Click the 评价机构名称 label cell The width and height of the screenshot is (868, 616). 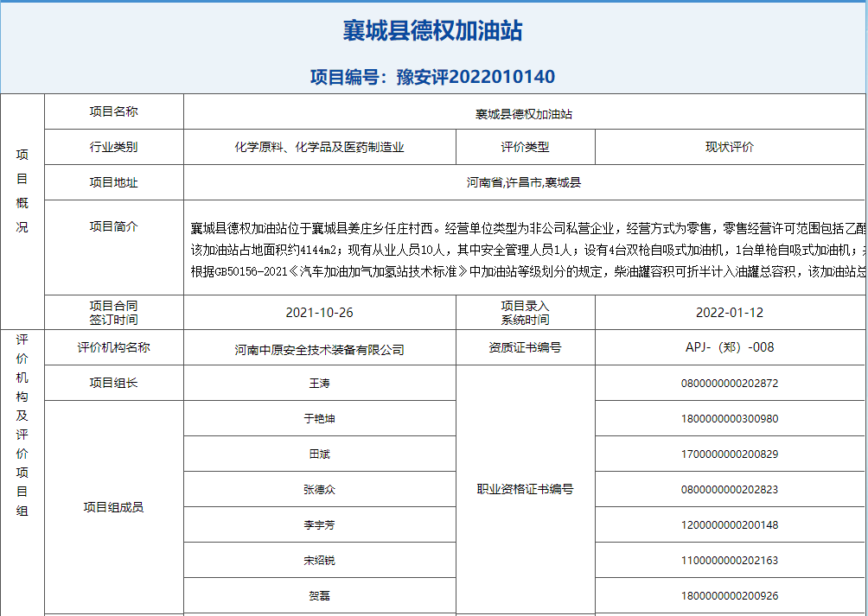click(113, 347)
